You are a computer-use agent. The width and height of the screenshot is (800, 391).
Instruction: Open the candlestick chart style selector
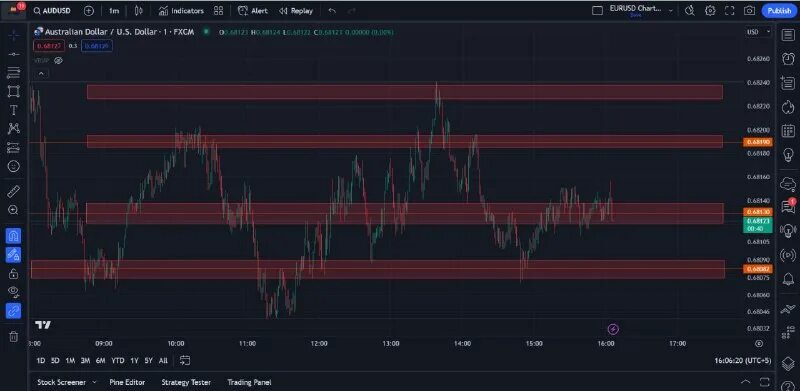point(138,11)
